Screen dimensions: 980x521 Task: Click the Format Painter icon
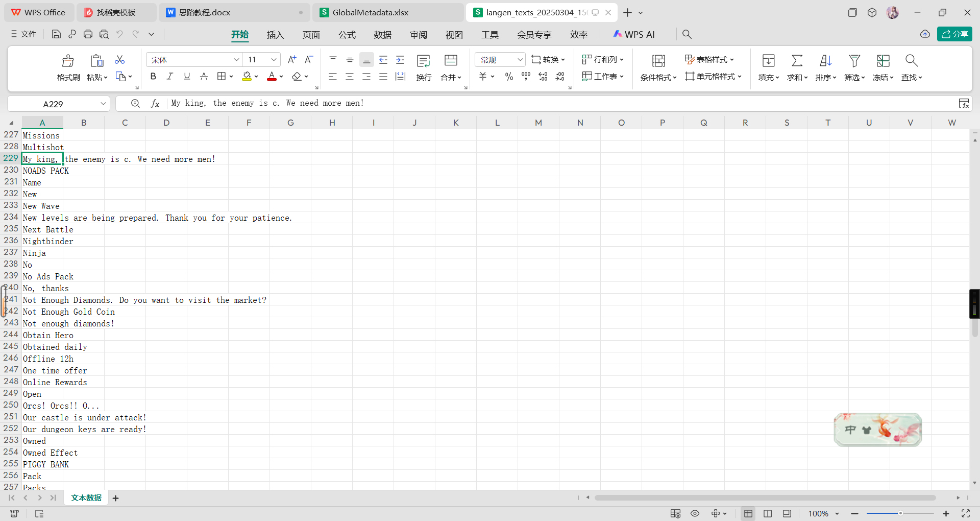[x=68, y=61]
